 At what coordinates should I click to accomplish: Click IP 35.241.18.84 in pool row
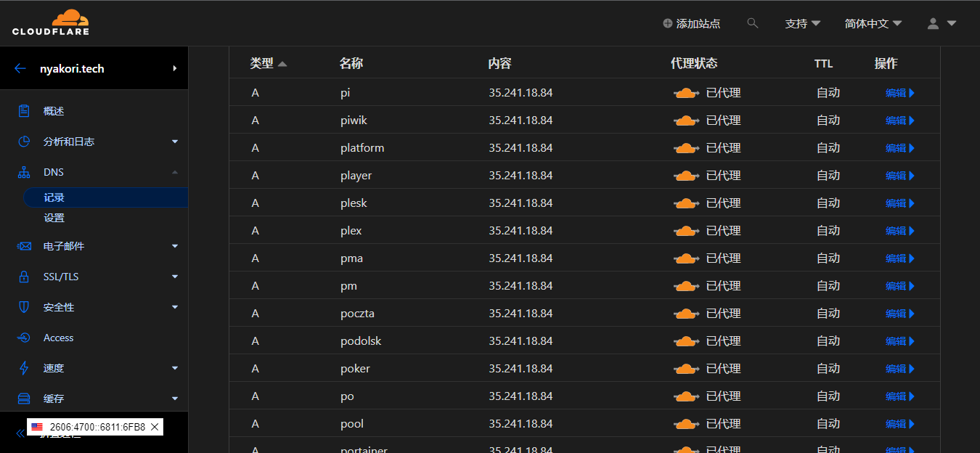(x=520, y=424)
